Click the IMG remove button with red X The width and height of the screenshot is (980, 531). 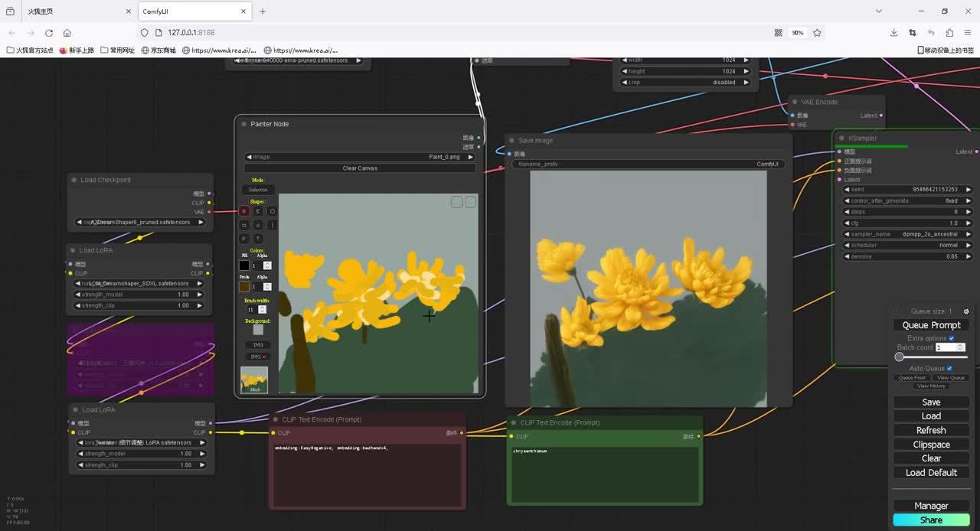[258, 357]
